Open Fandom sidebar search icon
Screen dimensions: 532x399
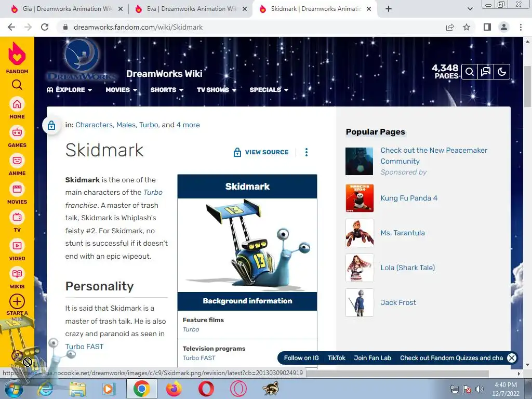17,85
